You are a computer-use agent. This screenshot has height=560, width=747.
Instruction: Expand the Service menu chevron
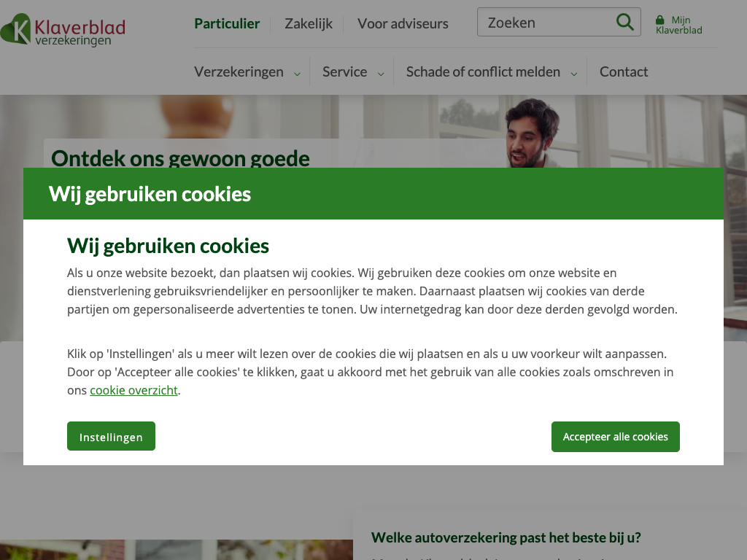coord(381,74)
